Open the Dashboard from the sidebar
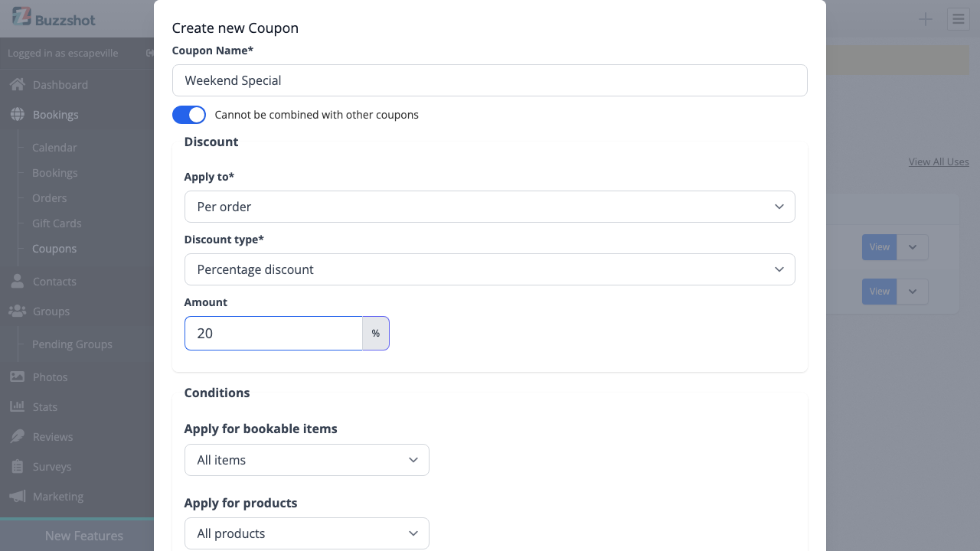This screenshot has width=980, height=551. click(x=17, y=84)
